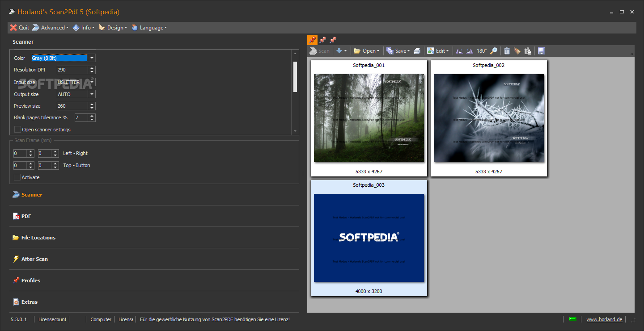Select the Softpedia_003 blue thumbnail
The width and height of the screenshot is (644, 331).
click(369, 238)
